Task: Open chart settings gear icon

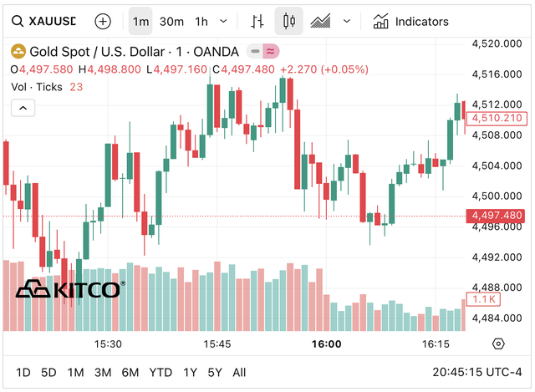Action: click(x=498, y=344)
